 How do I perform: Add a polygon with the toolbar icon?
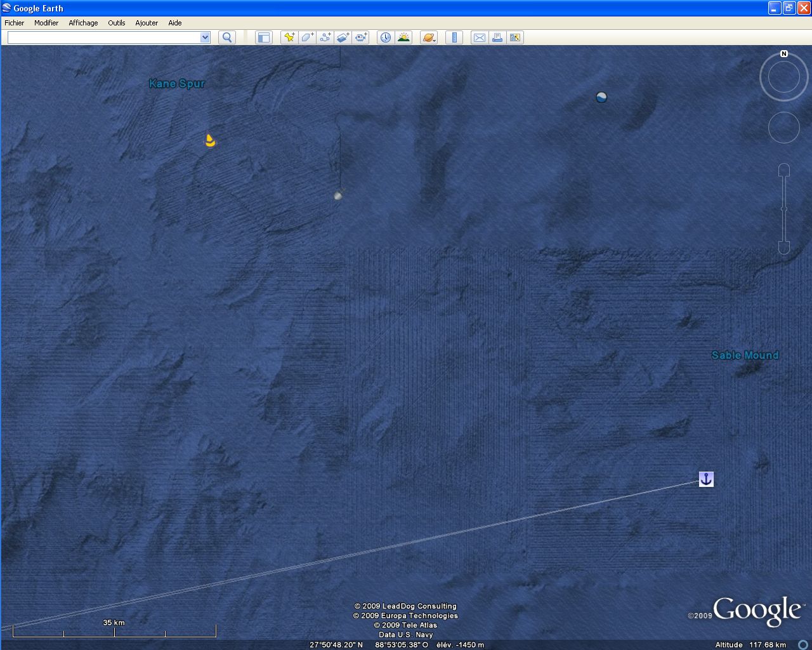pyautogui.click(x=307, y=37)
